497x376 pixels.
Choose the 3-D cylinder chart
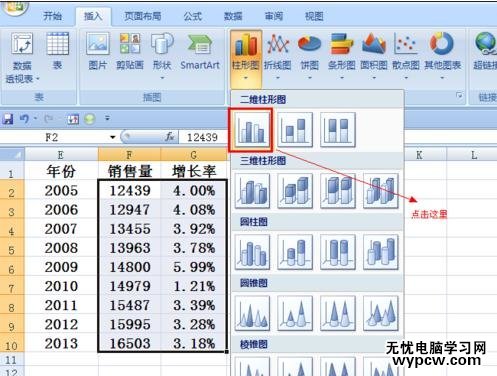[381, 252]
